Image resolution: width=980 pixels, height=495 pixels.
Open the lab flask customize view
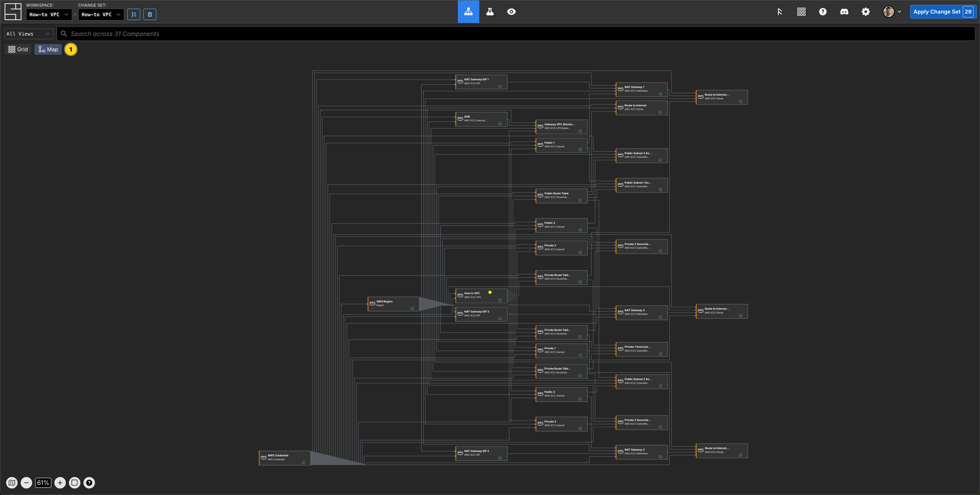coord(490,11)
